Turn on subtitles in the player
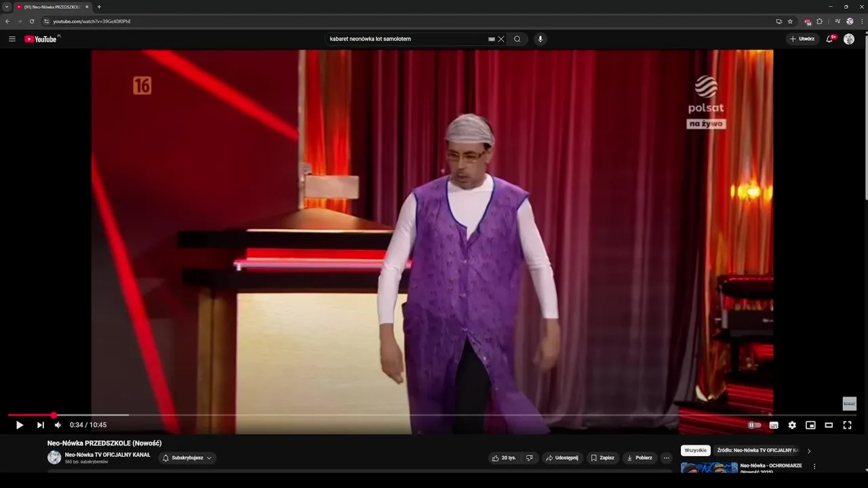The image size is (868, 488). [x=774, y=425]
